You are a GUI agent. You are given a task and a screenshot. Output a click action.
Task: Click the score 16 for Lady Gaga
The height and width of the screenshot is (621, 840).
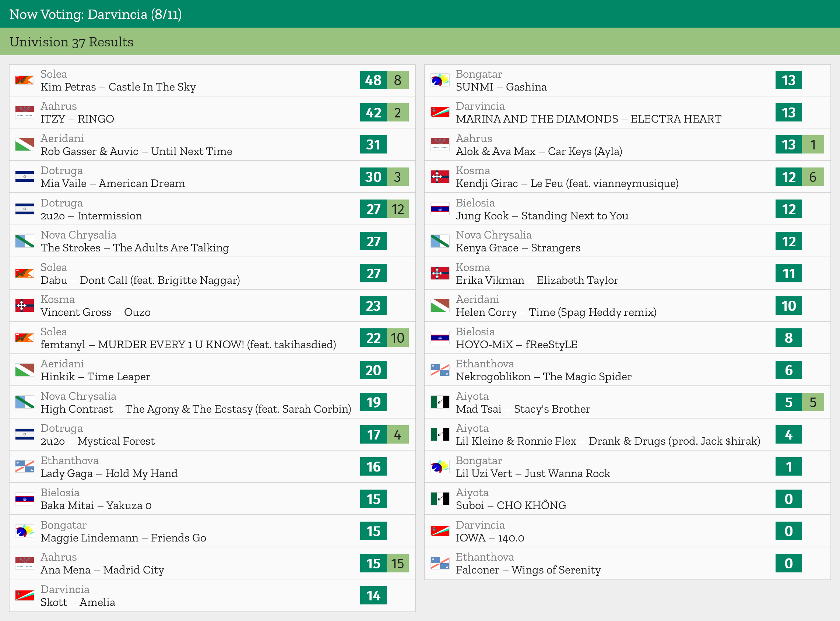pyautogui.click(x=373, y=466)
